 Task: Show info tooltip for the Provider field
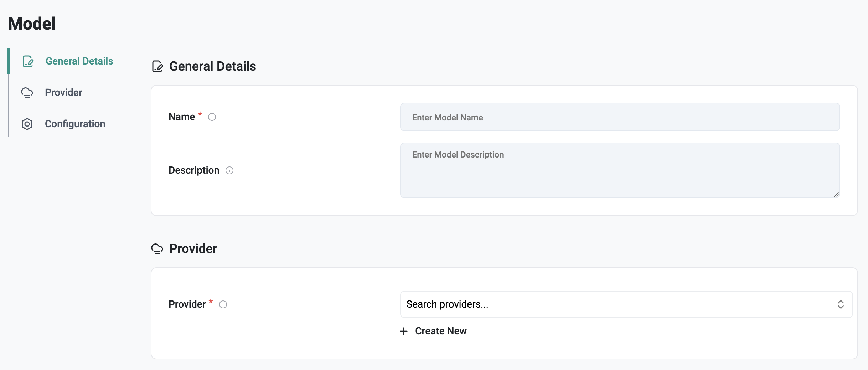(x=223, y=304)
